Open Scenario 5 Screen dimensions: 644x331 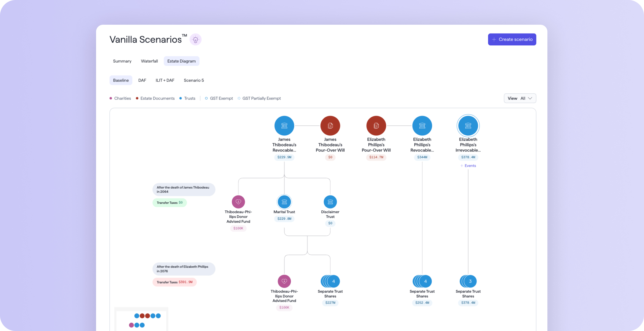[194, 80]
